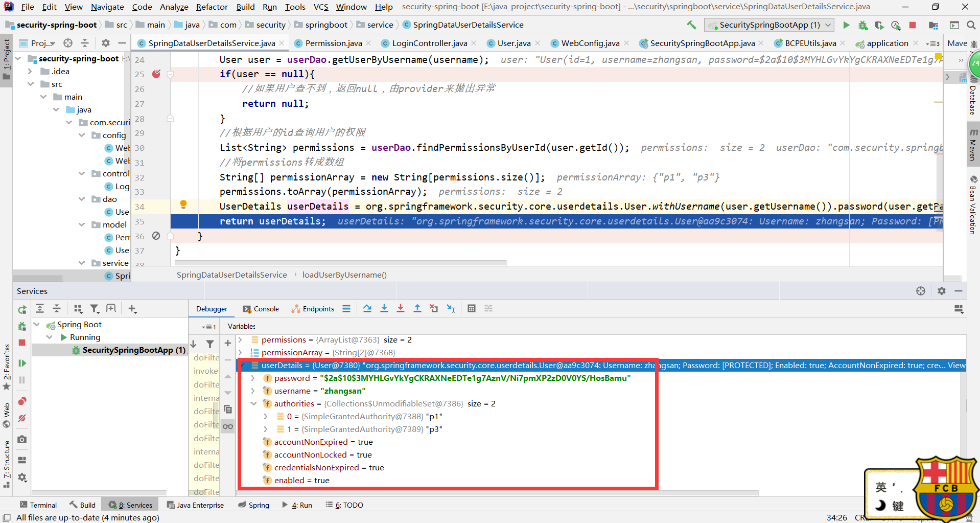Screen dimensions: 980x523
Task: Collapse the config package
Action: [x=82, y=135]
